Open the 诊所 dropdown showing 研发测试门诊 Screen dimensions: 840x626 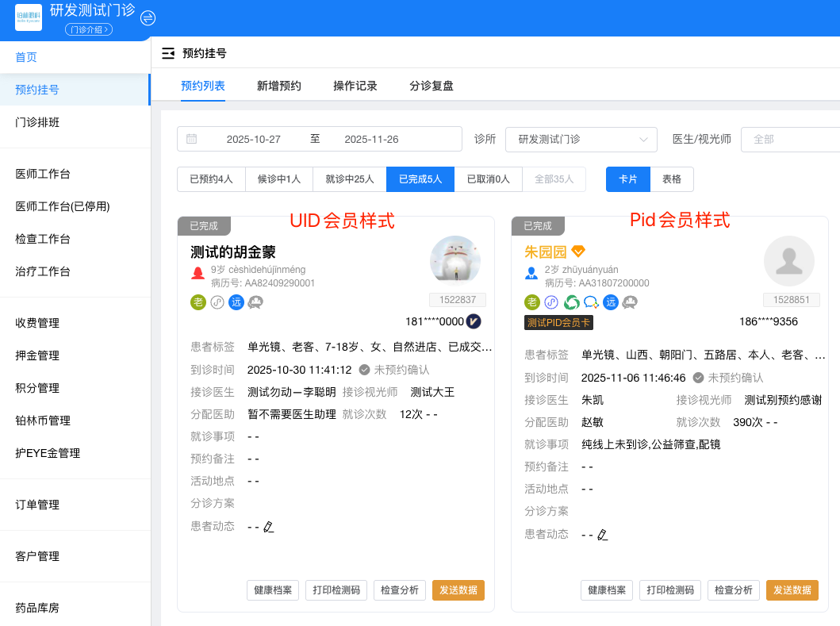[x=581, y=139]
